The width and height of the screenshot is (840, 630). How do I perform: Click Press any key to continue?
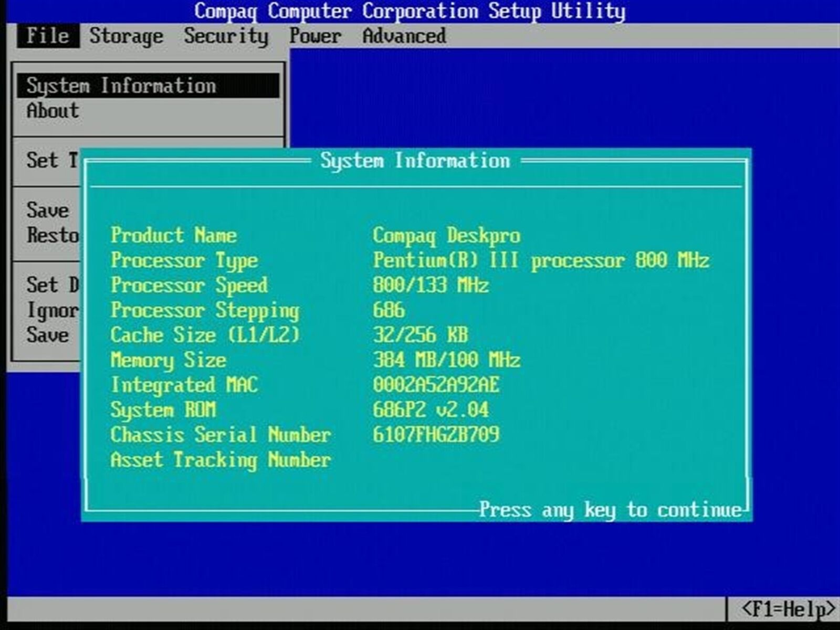(610, 509)
